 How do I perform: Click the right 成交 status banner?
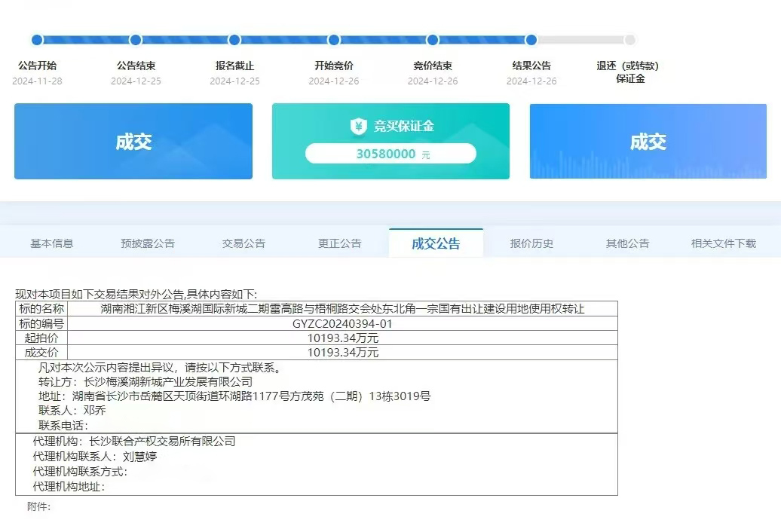pos(648,142)
